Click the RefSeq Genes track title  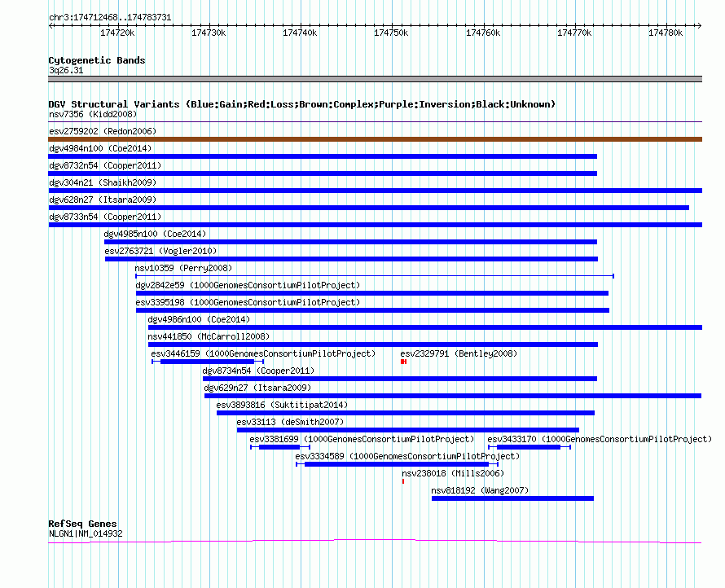pyautogui.click(x=82, y=524)
